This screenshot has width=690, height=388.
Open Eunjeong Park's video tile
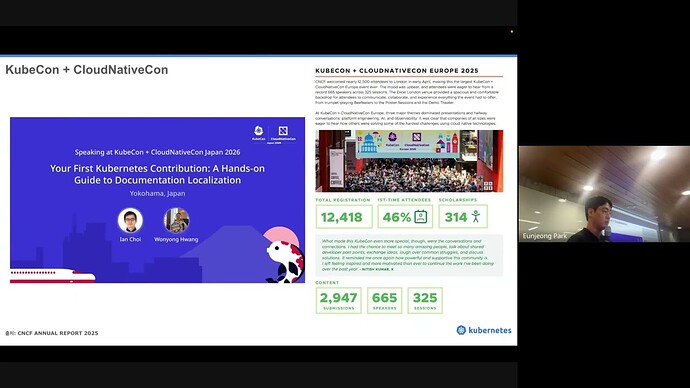pyautogui.click(x=604, y=194)
